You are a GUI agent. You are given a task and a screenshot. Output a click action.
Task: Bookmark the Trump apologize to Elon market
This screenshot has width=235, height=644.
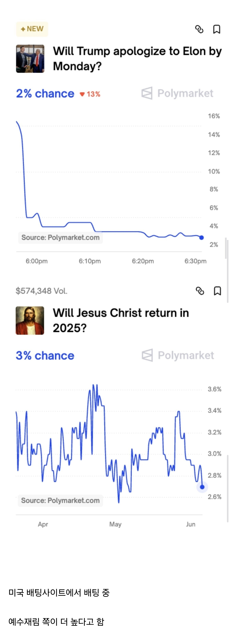pyautogui.click(x=216, y=29)
